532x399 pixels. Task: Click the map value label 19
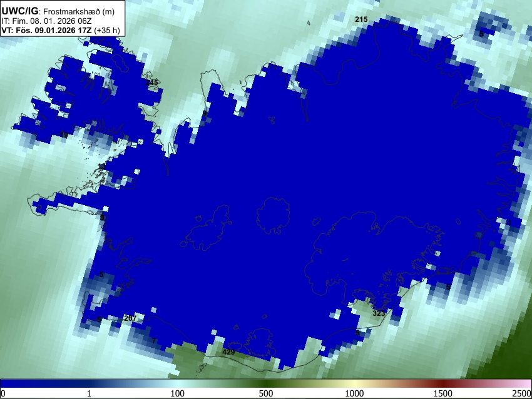coord(64,135)
